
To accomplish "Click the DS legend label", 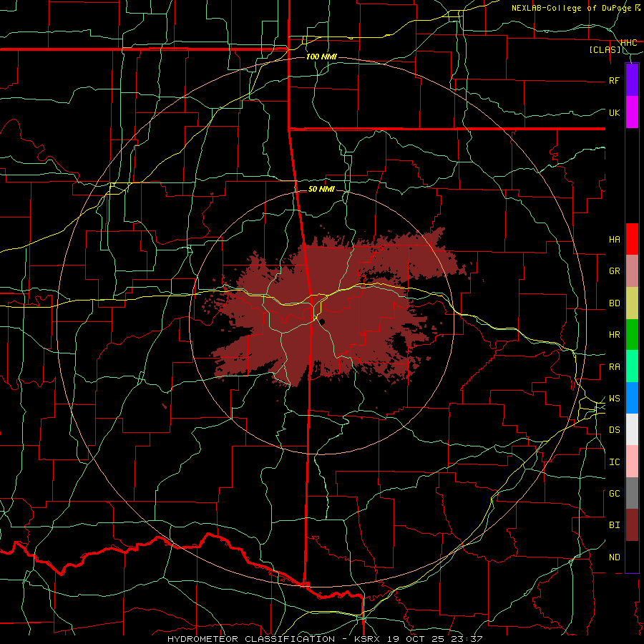I will [615, 430].
